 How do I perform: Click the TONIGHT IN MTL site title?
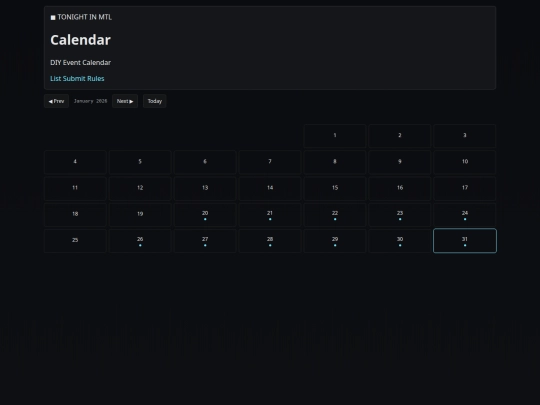(85, 17)
